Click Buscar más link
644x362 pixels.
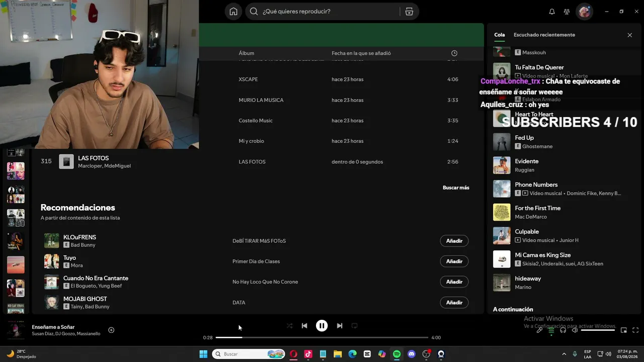pos(456,188)
